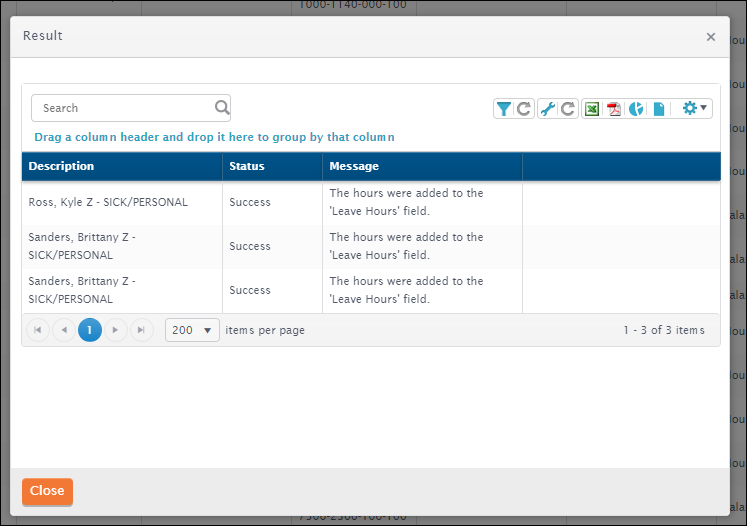The height and width of the screenshot is (526, 747).
Task: Go to the first page arrow
Action: [38, 330]
